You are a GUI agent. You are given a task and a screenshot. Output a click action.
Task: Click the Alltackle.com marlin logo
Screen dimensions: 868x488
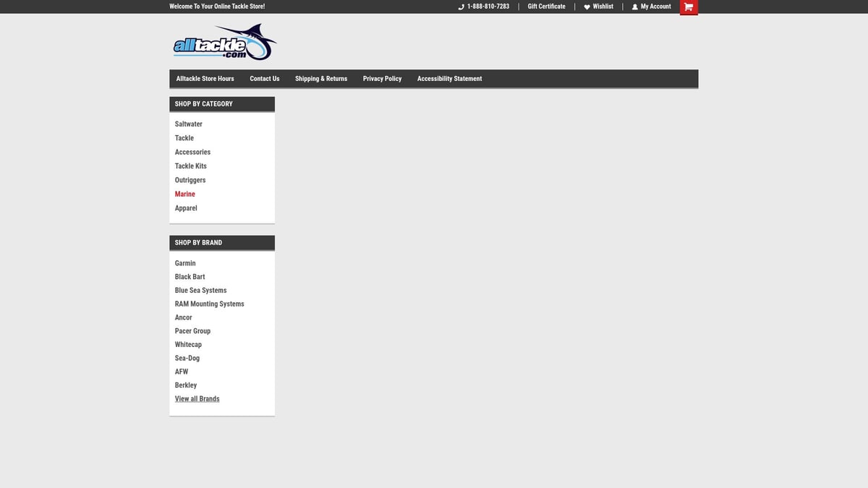[x=224, y=43]
